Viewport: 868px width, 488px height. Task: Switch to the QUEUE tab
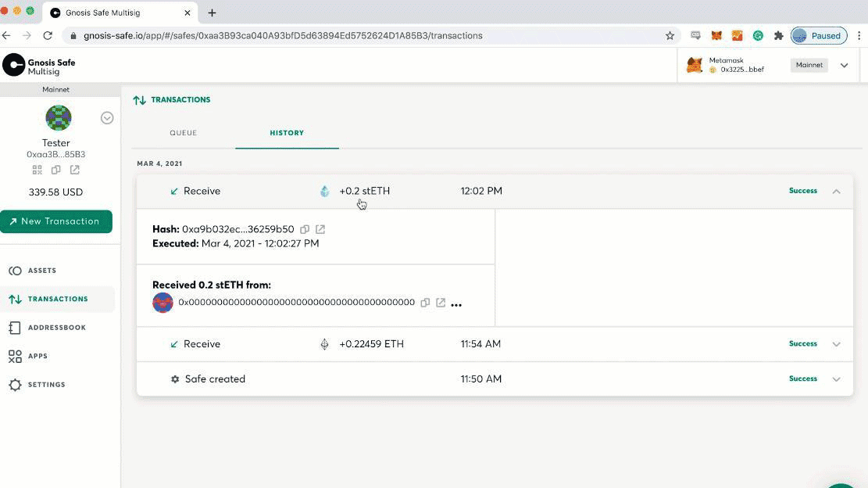(x=183, y=132)
